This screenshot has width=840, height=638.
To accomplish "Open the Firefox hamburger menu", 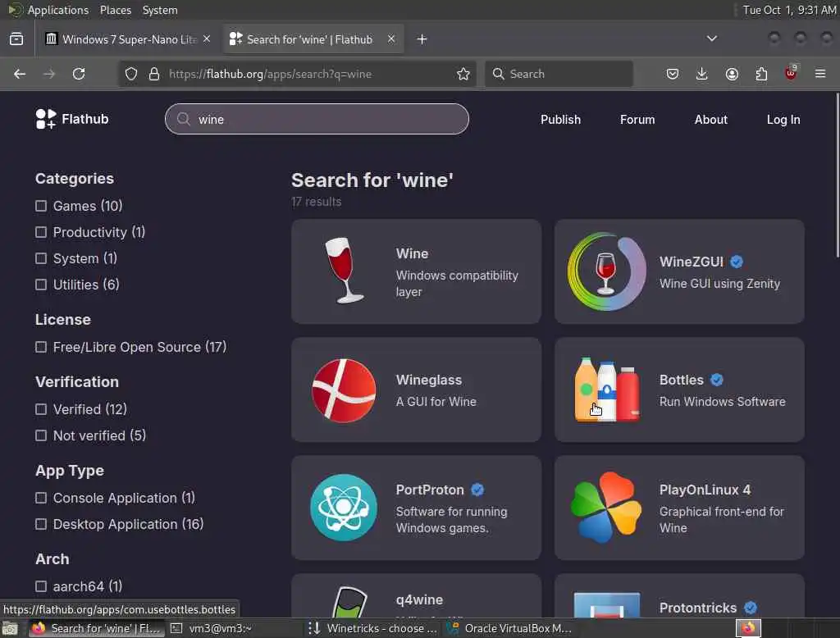I will (x=820, y=74).
